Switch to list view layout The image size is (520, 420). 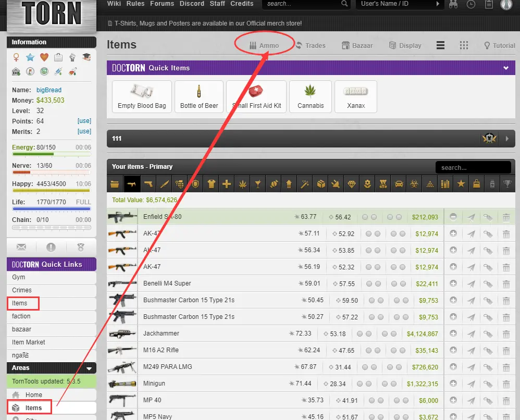[x=441, y=45]
